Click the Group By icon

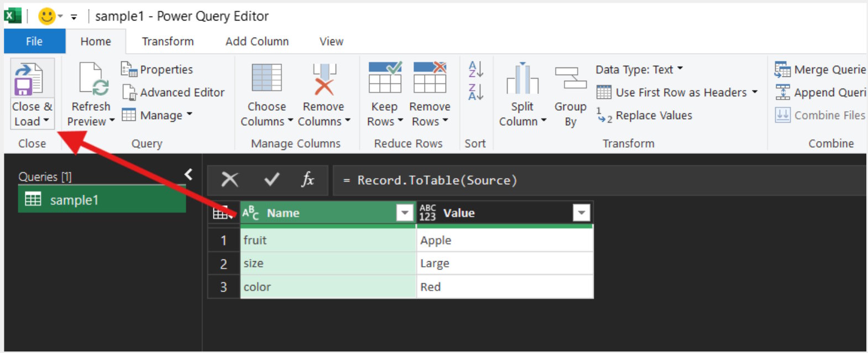(x=571, y=78)
